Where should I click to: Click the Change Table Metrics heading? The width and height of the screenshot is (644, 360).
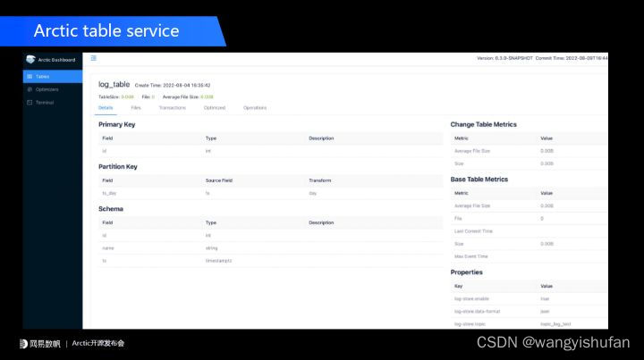point(483,125)
